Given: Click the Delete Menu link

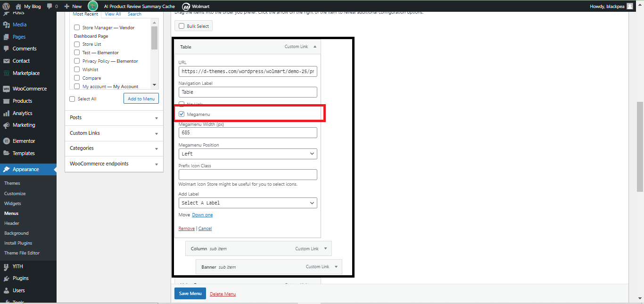Looking at the screenshot, I should 223,294.
